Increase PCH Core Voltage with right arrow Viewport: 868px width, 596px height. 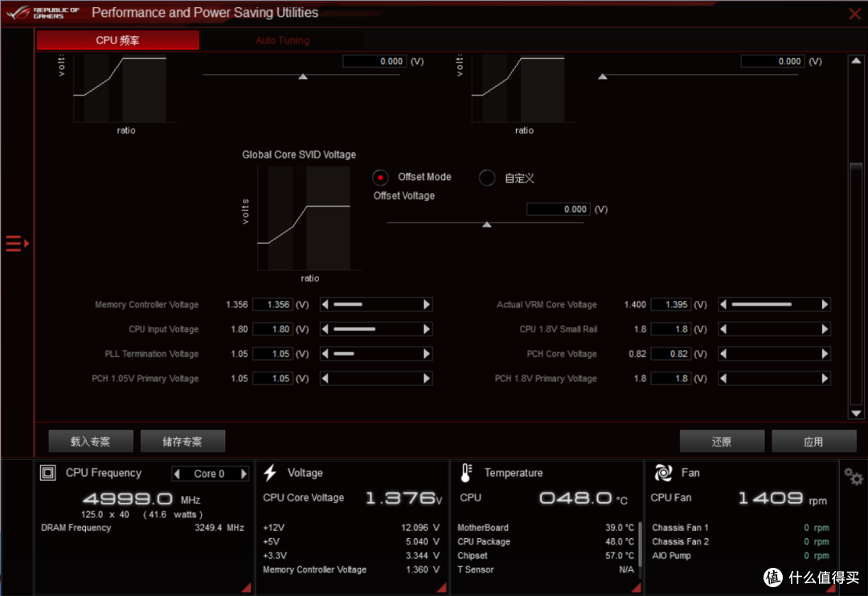coord(825,353)
